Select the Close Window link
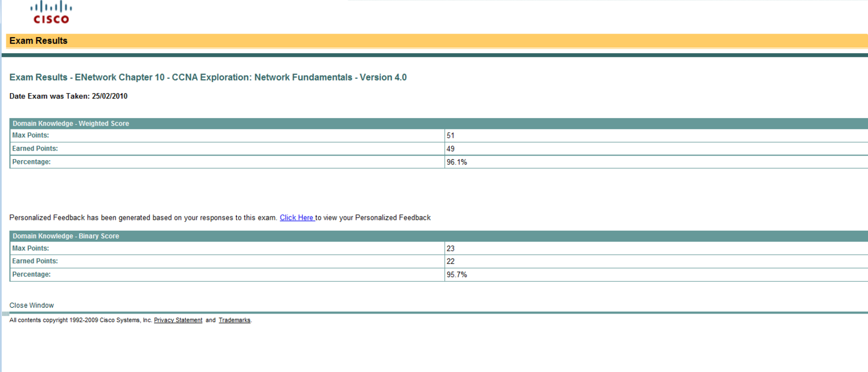This screenshot has width=868, height=372. pos(31,305)
